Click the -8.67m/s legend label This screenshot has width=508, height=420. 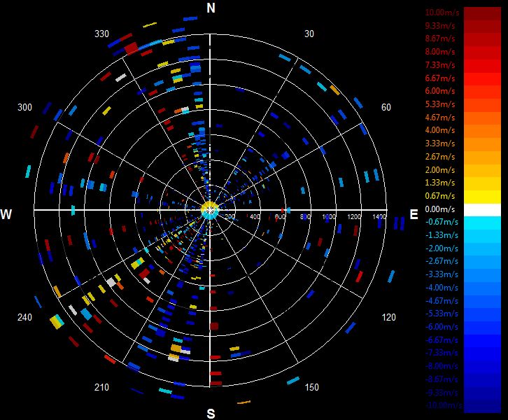[x=442, y=379]
